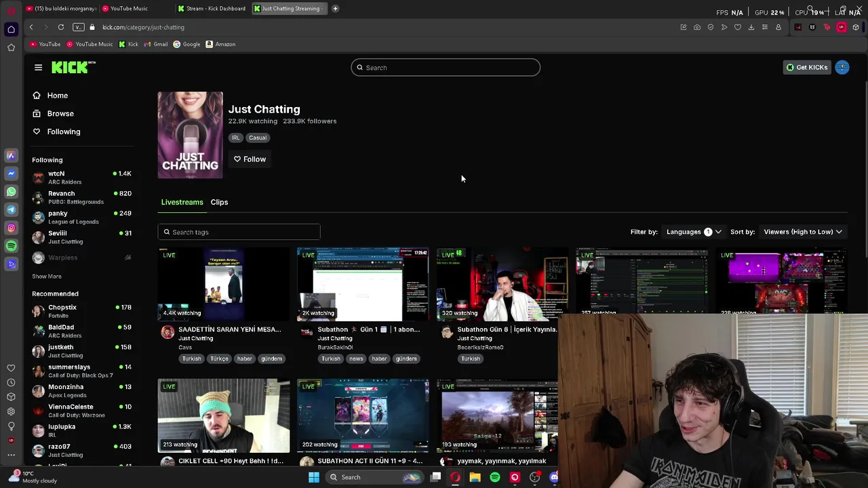Click the account person icon in the browser toolbar
The width and height of the screenshot is (868, 488).
point(778,27)
